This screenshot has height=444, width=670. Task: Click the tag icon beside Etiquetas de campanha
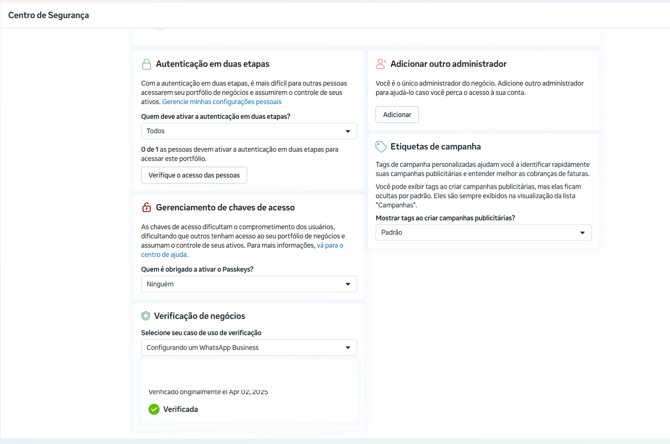pyautogui.click(x=381, y=147)
